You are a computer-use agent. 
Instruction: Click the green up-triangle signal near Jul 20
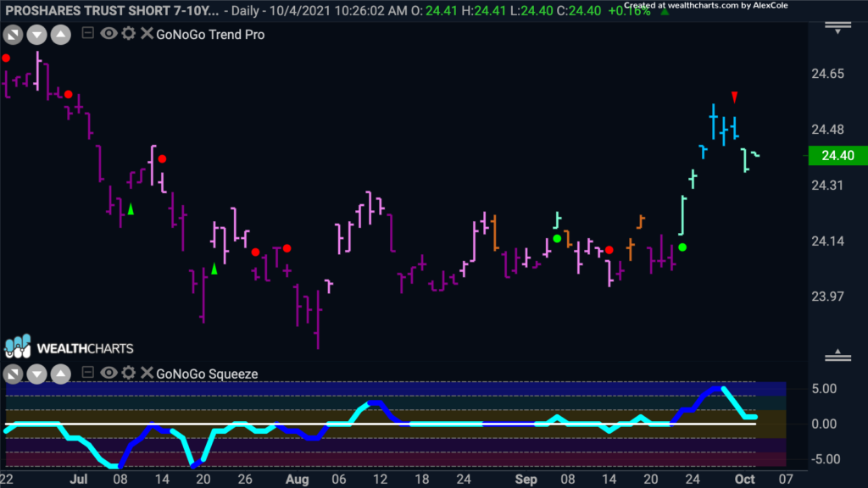pyautogui.click(x=214, y=269)
